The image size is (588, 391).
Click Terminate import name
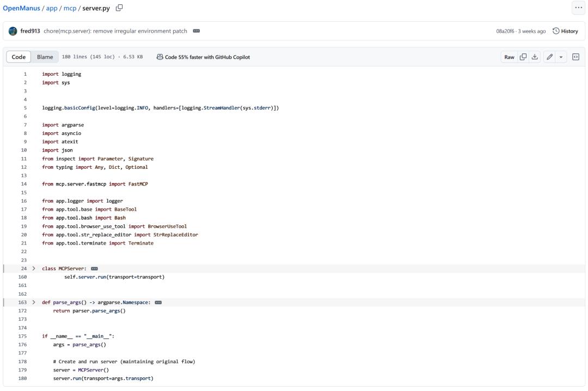[x=141, y=243]
